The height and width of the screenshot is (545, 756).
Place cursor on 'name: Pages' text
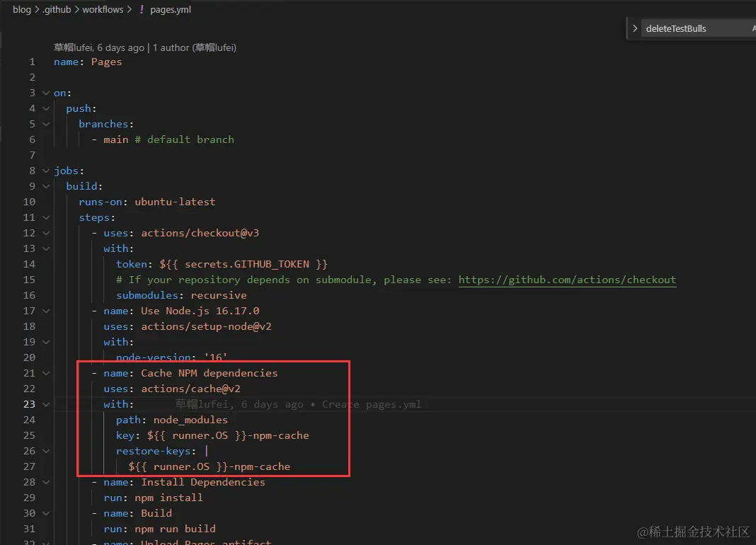pos(88,62)
